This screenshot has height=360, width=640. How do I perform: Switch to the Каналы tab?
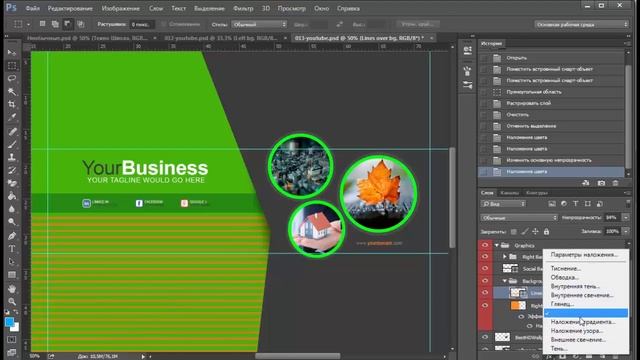click(509, 193)
